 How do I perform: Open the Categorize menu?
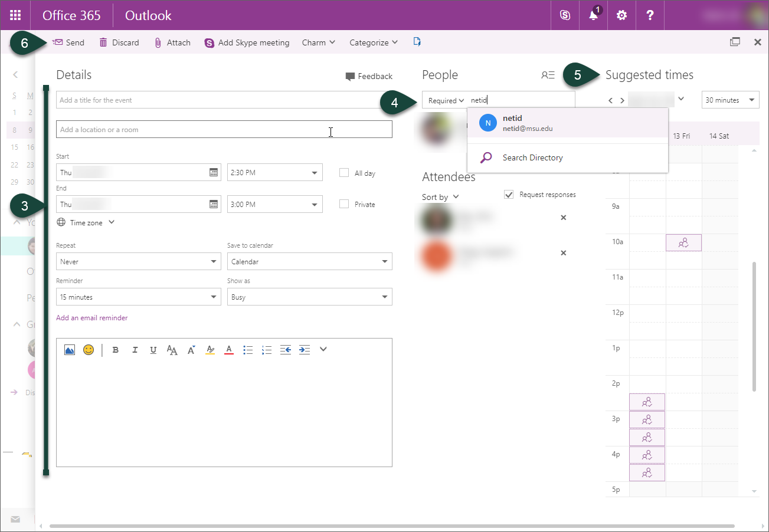(x=373, y=42)
